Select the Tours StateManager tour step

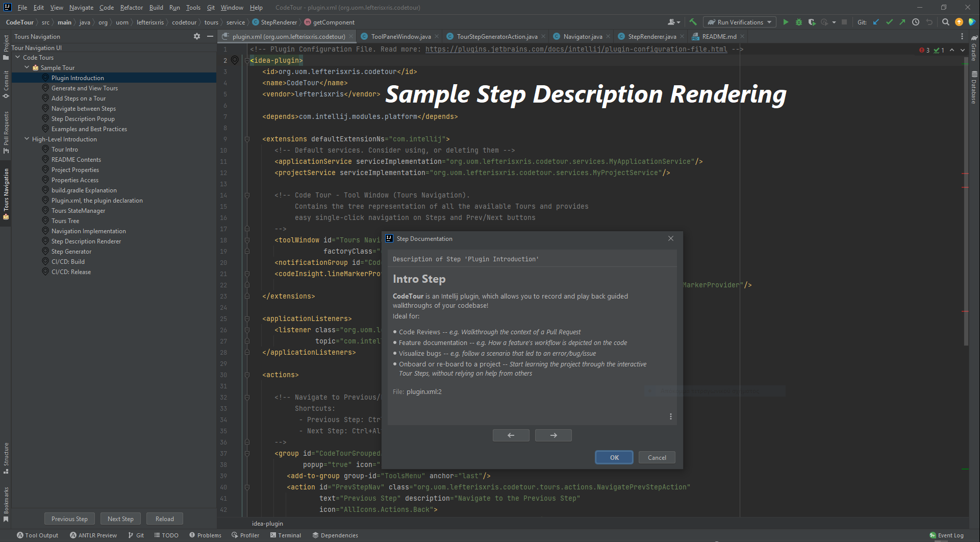78,210
